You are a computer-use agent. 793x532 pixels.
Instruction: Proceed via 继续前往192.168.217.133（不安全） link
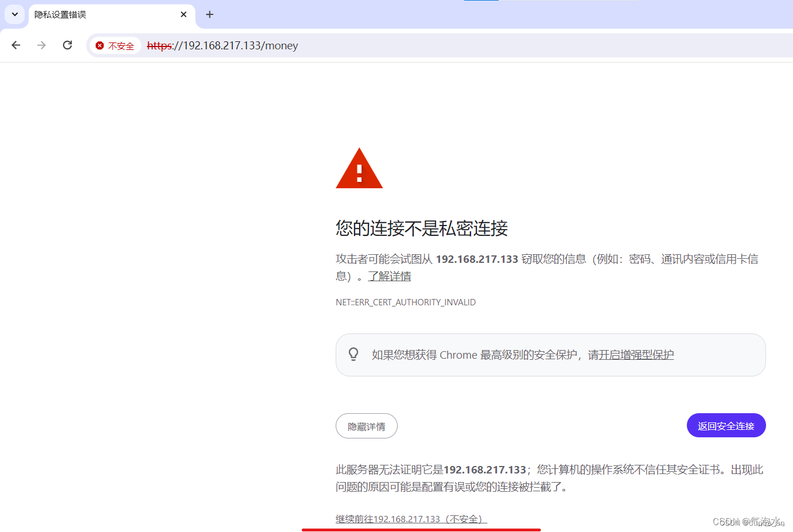411,519
